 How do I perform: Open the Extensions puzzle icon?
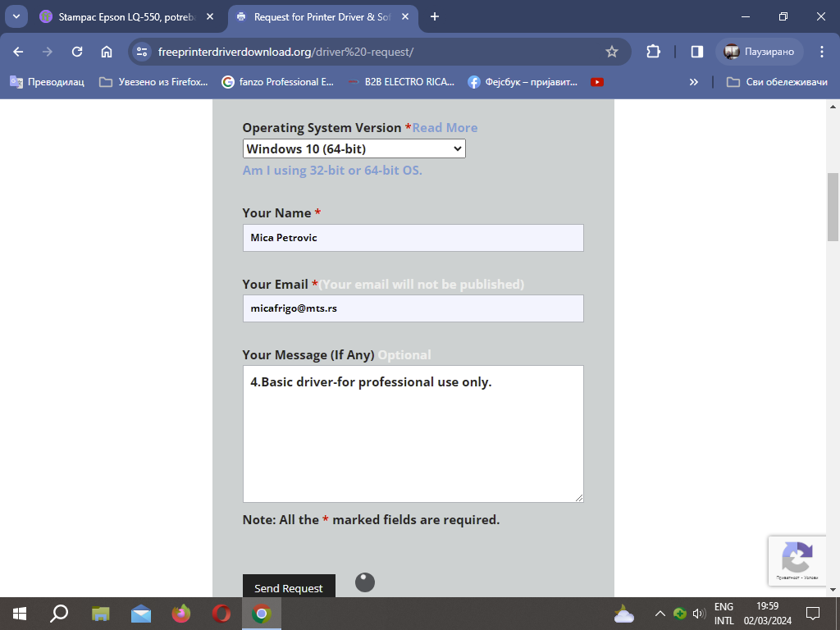653,52
